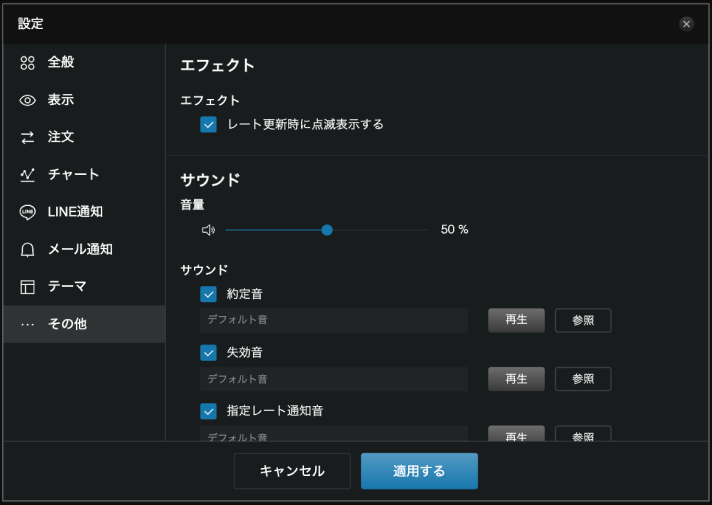Screen dimensions: 712x505
Task: Disable the 失効音 checkbox
Action: pyautogui.click(x=209, y=353)
